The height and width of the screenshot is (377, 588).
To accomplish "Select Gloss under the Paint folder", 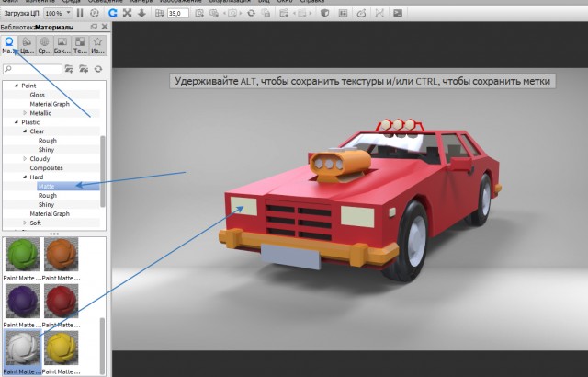I will 37,95.
